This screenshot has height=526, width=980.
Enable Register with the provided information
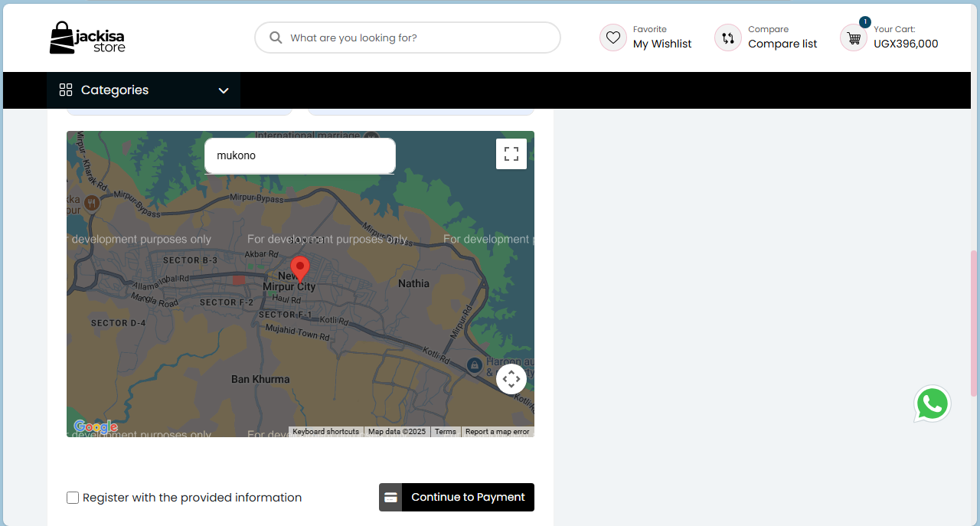72,497
